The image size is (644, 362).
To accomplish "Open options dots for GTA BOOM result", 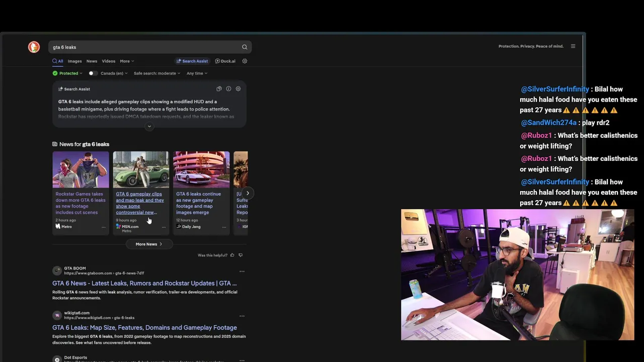I will coord(242,271).
